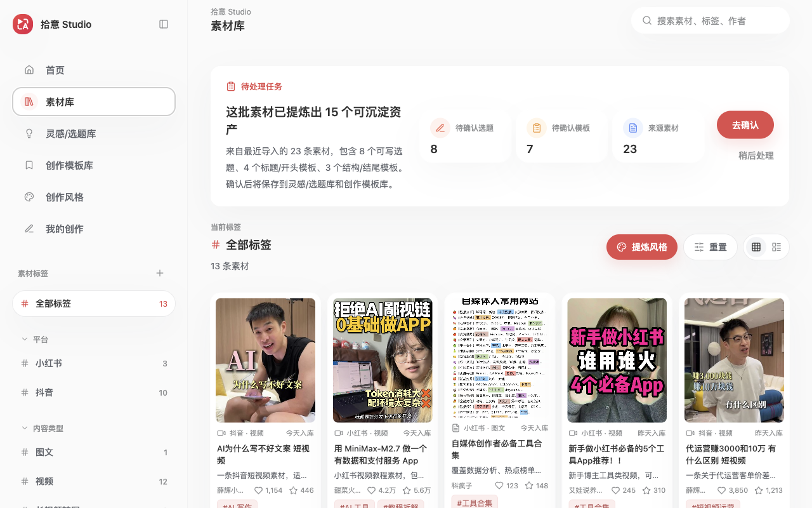Screen dimensions: 812x508
Task: Open 我的创作 in the sidebar
Action: pos(94,229)
